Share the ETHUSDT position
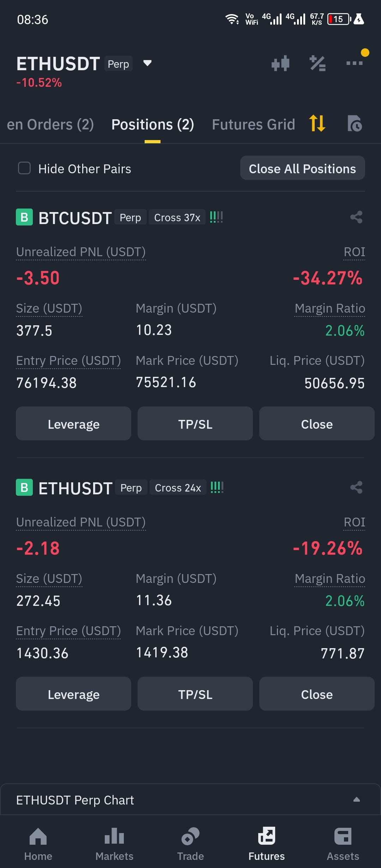Viewport: 381px width, 868px height. click(356, 487)
